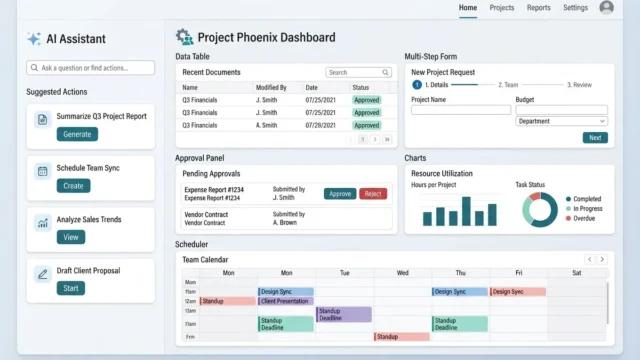
Task: Open the Tue Standup Deadline event
Action: (344, 314)
